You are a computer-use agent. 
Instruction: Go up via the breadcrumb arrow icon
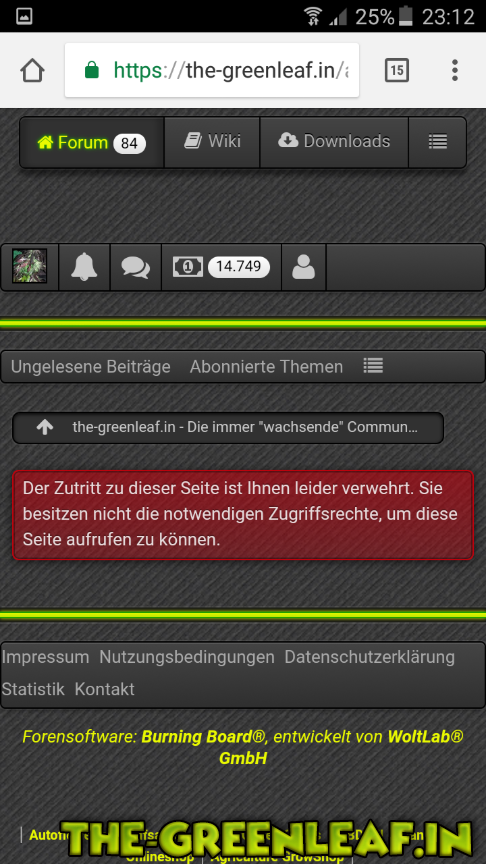45,428
